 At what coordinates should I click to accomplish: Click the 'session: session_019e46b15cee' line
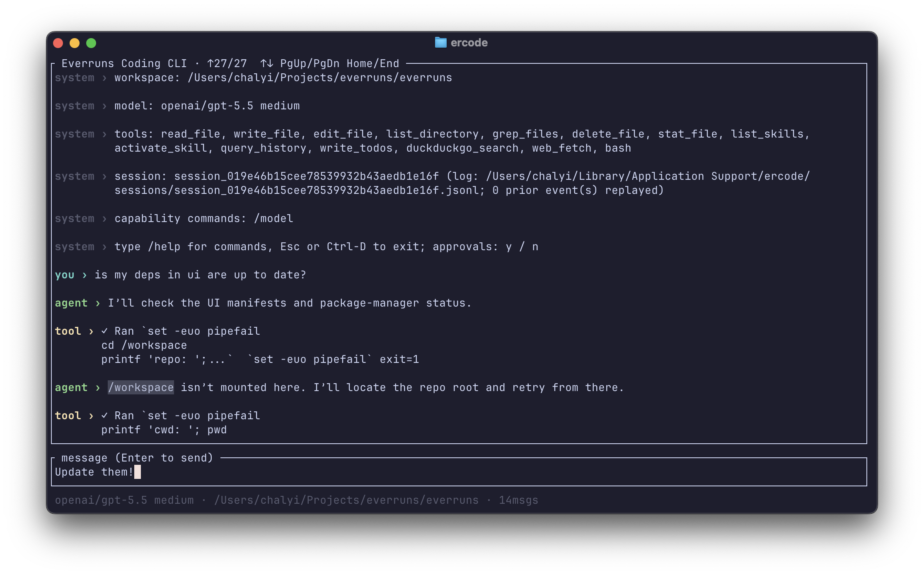tap(462, 176)
